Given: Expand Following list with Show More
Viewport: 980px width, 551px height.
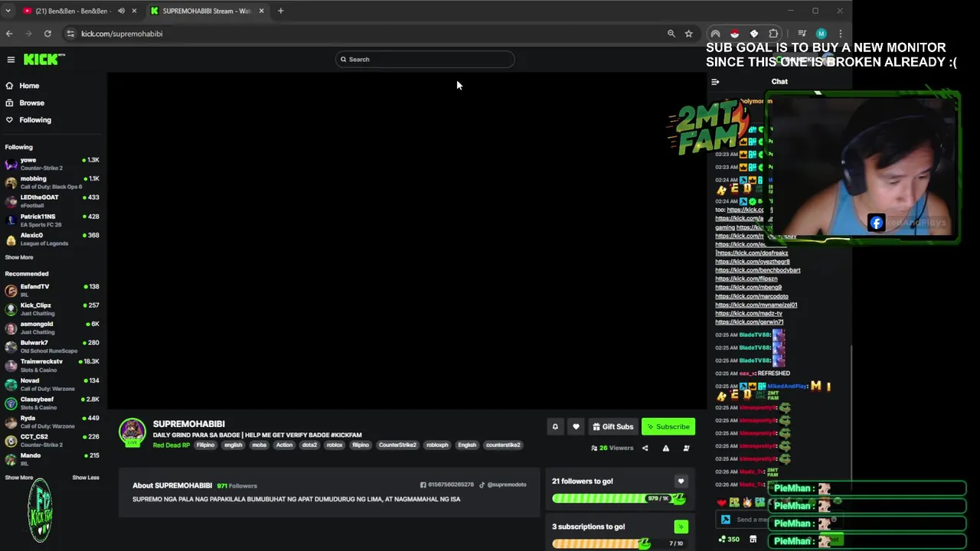Looking at the screenshot, I should pos(19,258).
